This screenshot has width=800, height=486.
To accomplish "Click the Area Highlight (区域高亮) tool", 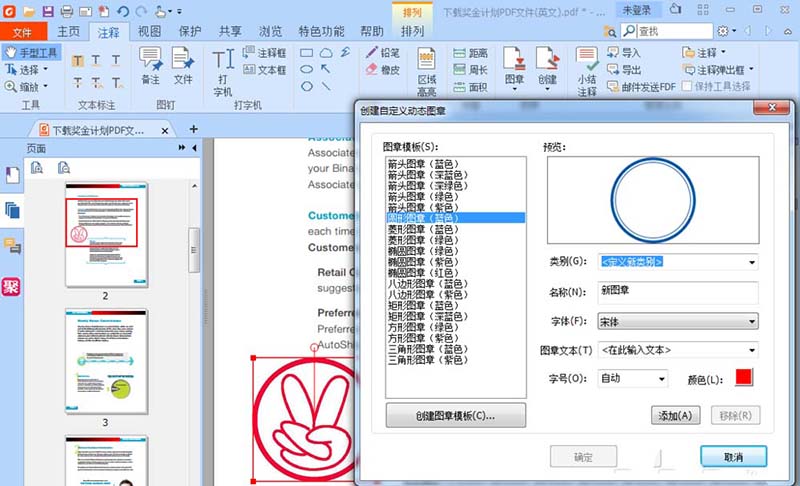I will [x=427, y=68].
